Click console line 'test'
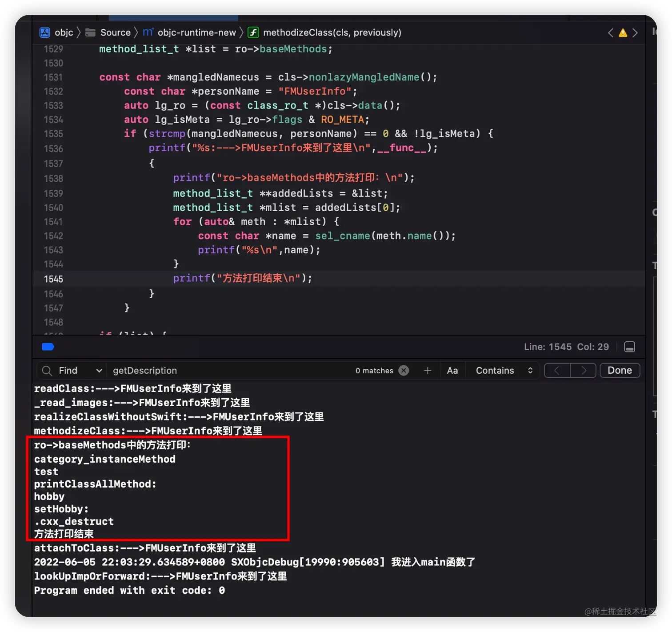 (46, 472)
